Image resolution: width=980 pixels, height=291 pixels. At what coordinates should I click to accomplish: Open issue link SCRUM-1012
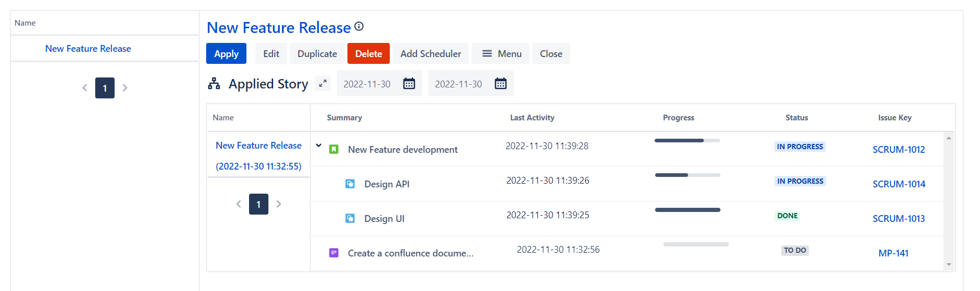pyautogui.click(x=898, y=150)
